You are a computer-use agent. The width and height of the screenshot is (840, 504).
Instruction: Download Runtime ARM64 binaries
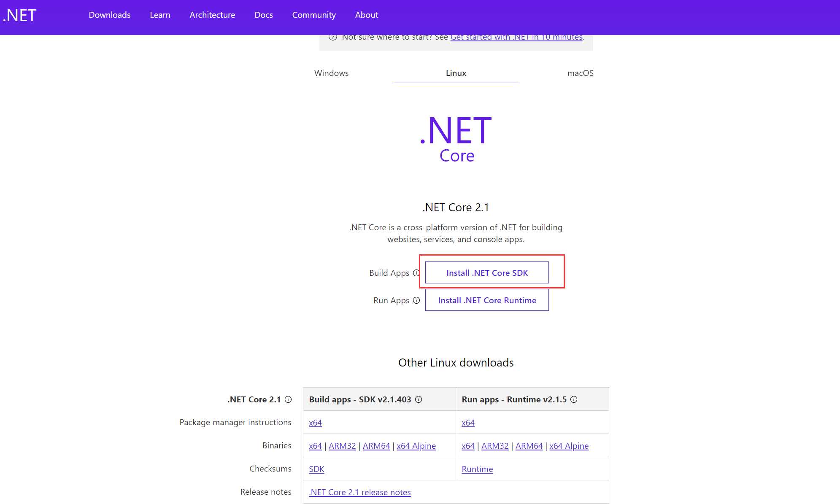(x=529, y=446)
